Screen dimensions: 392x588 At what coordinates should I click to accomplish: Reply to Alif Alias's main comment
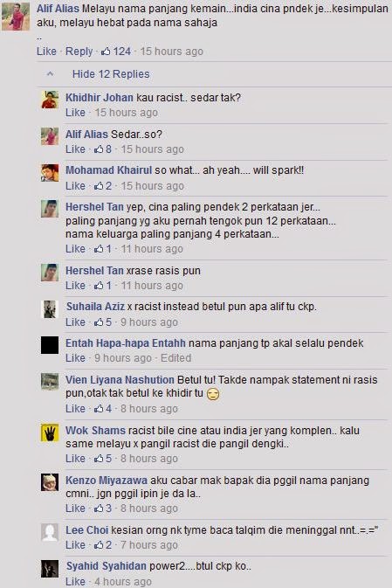click(x=79, y=51)
